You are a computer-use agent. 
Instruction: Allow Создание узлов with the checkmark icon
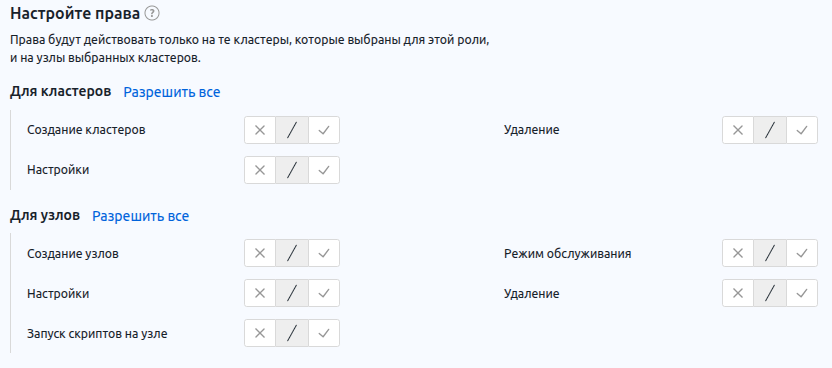point(324,253)
